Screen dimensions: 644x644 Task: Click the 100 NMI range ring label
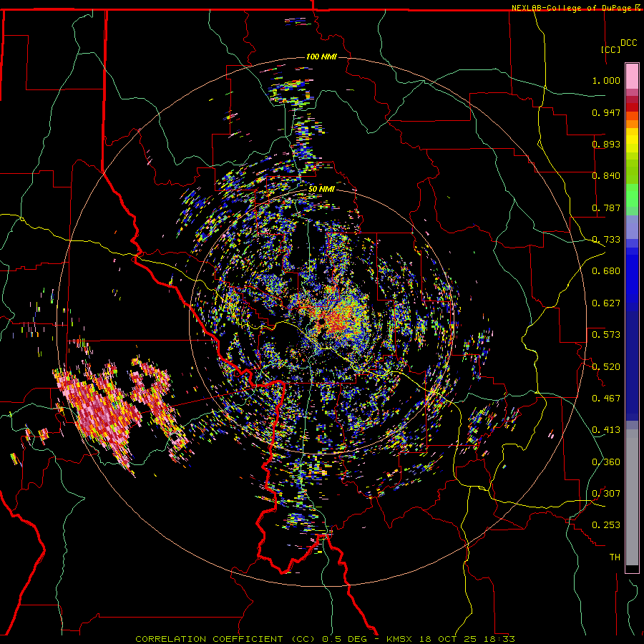(x=321, y=57)
